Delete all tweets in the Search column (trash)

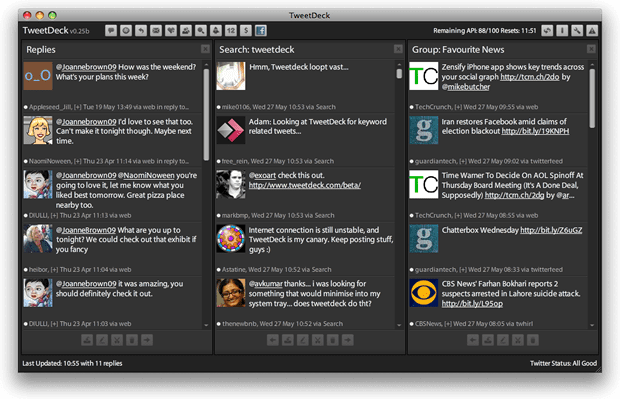point(333,340)
